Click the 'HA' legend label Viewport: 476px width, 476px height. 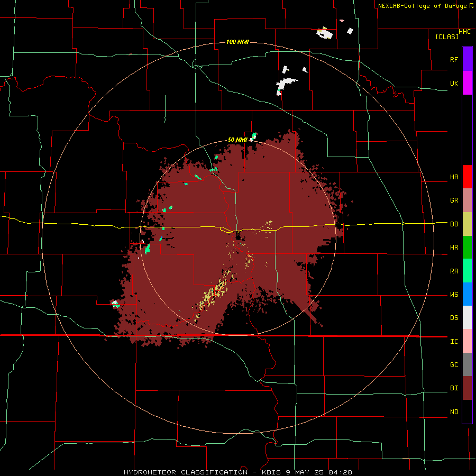click(454, 177)
